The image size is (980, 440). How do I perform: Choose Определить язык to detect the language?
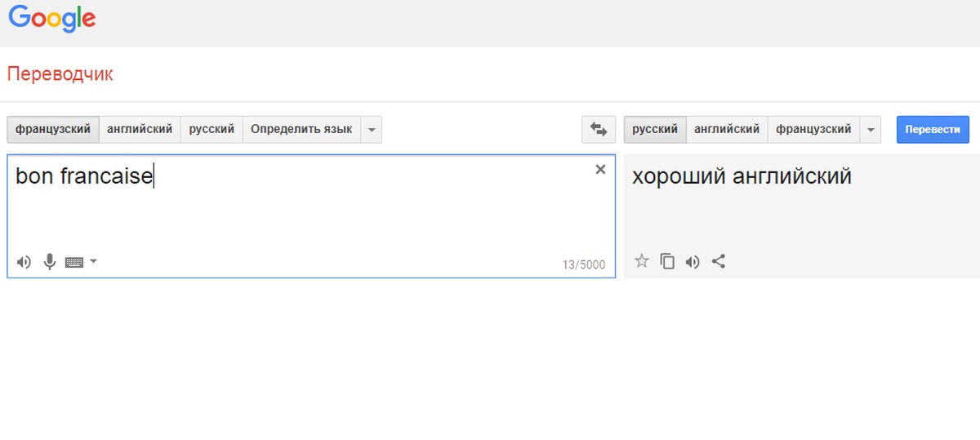pyautogui.click(x=301, y=129)
